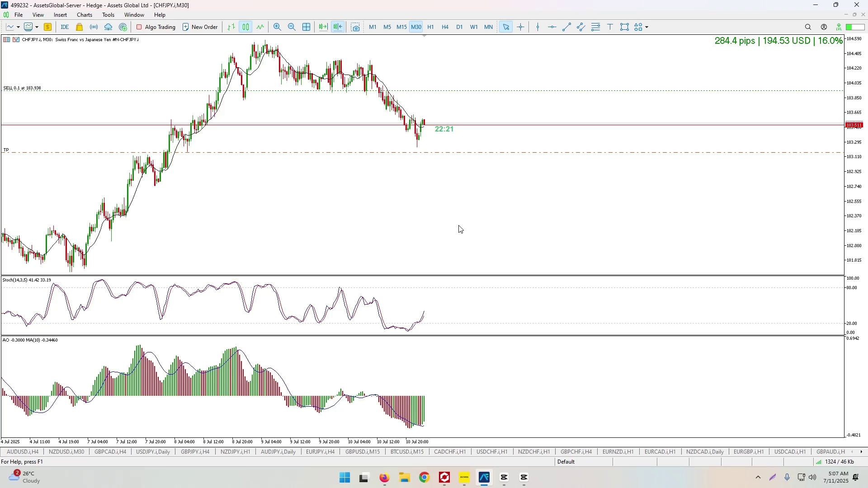This screenshot has height=488, width=868.
Task: Zoom in on the chart
Action: pyautogui.click(x=277, y=27)
